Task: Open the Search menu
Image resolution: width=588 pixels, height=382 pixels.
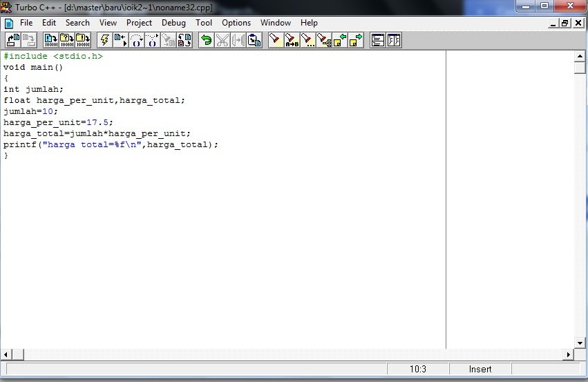Action: pyautogui.click(x=77, y=23)
